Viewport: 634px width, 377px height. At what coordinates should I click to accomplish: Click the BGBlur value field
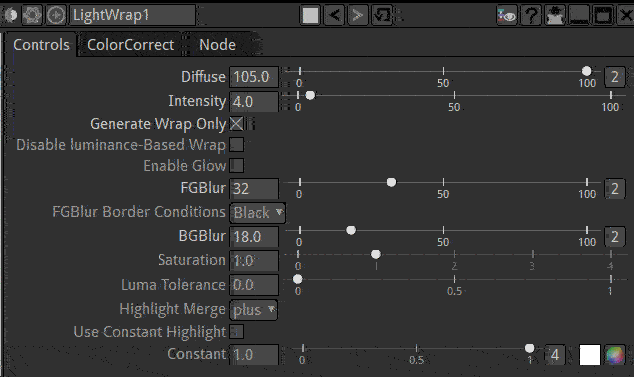[254, 236]
